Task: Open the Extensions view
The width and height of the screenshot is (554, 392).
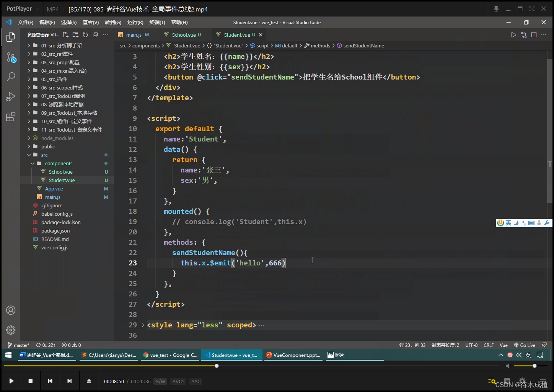Action: pos(11,117)
